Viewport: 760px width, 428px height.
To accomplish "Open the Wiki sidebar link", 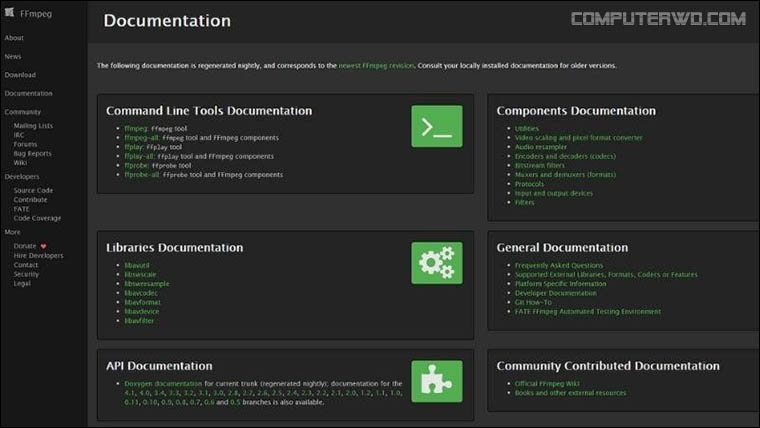I will click(20, 162).
